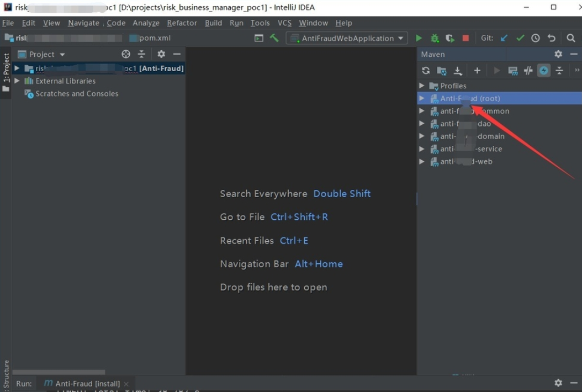Build project with the hammer icon
Screen dimensions: 582x392
click(x=274, y=38)
